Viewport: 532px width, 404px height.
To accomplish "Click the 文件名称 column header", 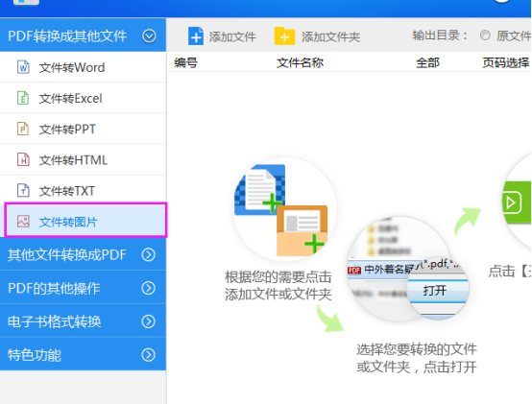I will click(300, 62).
